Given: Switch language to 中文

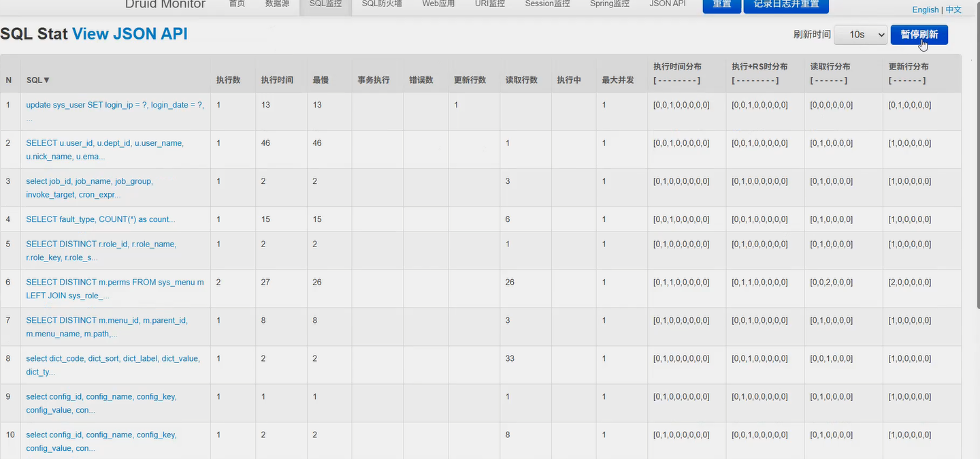Looking at the screenshot, I should click(953, 10).
